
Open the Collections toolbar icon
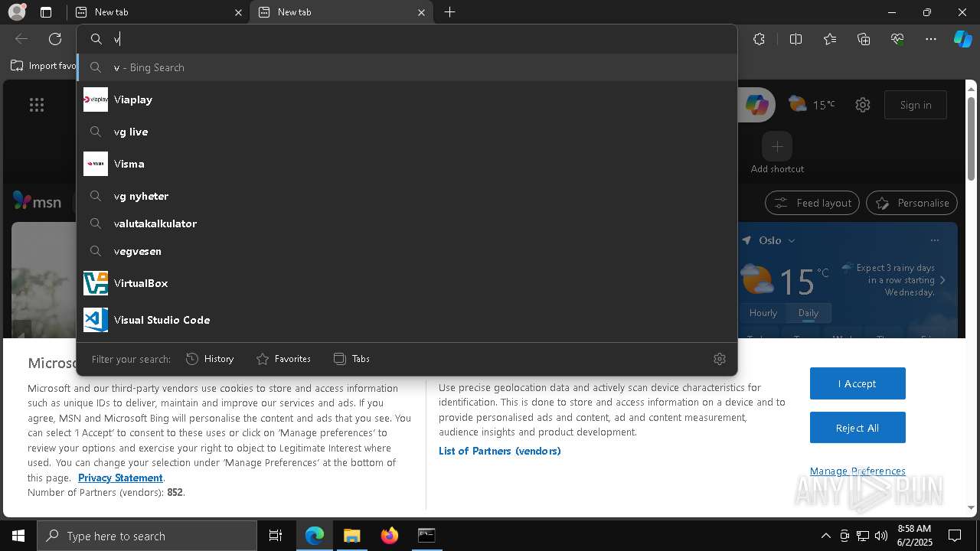pos(864,39)
